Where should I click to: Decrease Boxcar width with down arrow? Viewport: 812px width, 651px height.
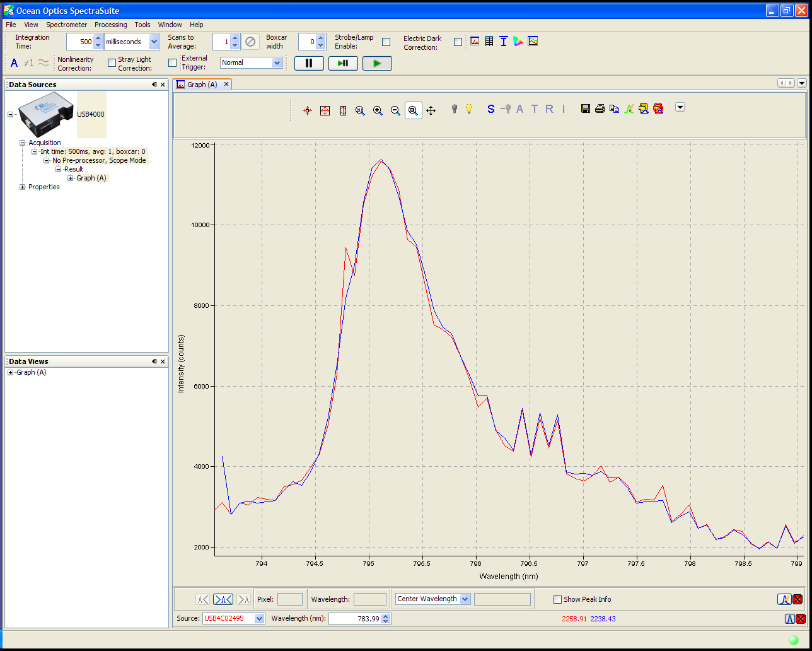pos(321,45)
